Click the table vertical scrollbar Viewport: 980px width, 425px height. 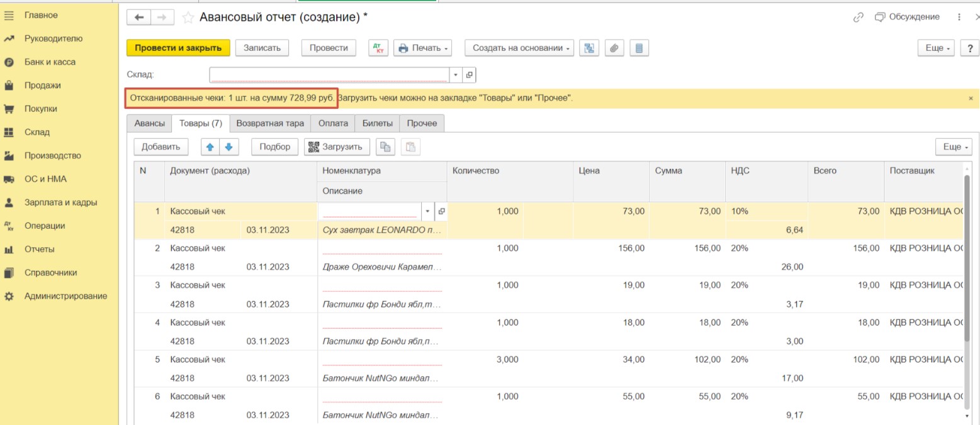967,258
